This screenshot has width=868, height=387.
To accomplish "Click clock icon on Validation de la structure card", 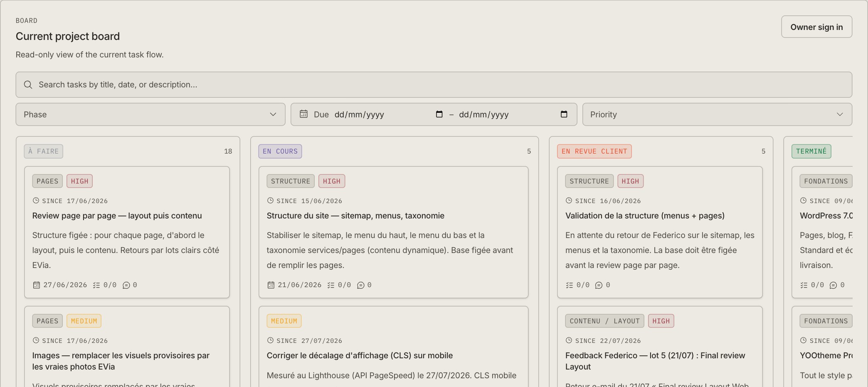I will [x=569, y=201].
